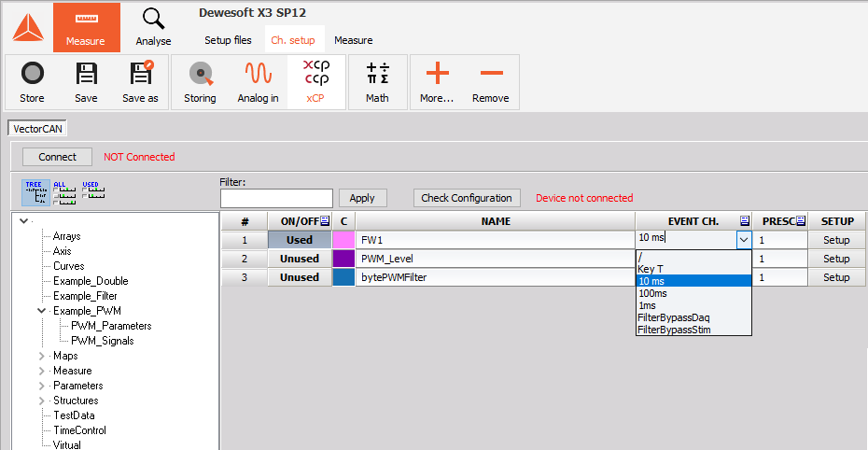
Task: Toggle FW1 channel Used state
Action: [300, 240]
